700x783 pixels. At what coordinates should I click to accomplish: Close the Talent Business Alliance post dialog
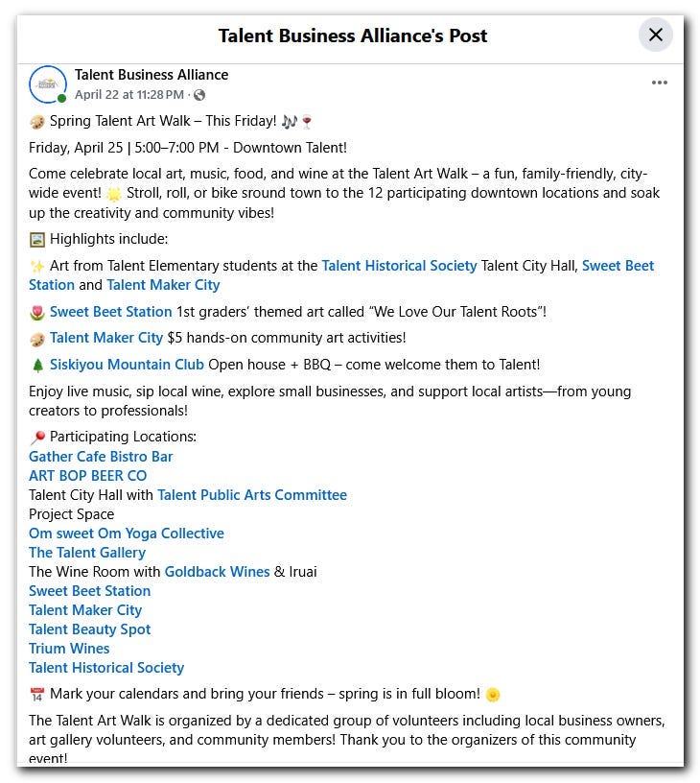coord(655,35)
